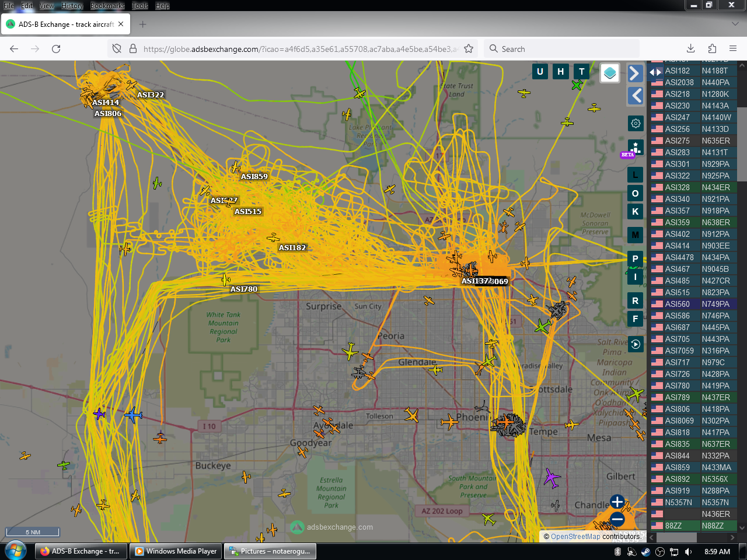Select list row ASI275 N635ER
The image size is (747, 560).
[693, 141]
